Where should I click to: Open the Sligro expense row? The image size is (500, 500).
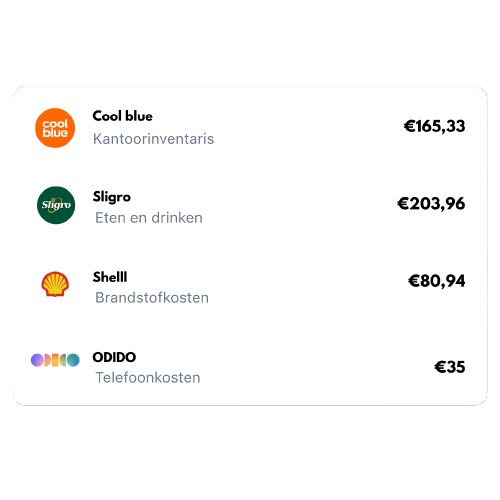[x=250, y=205]
